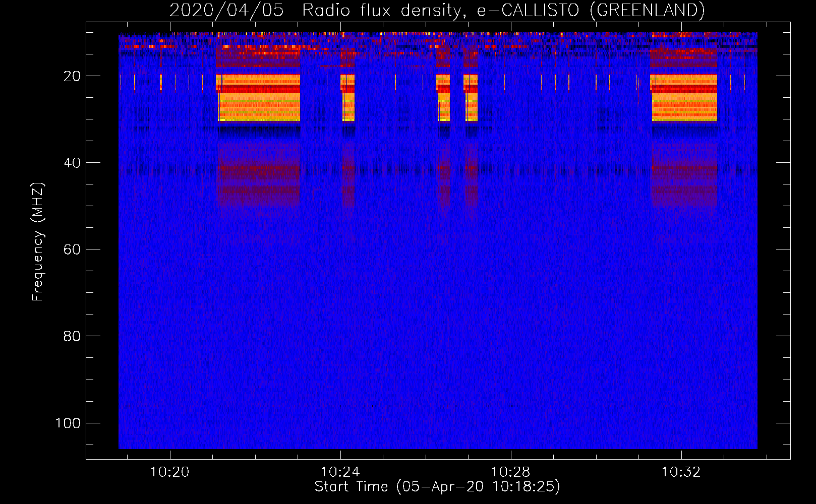Click the 'Start Time (05-Apr-20 10:18:25)' label

(437, 487)
